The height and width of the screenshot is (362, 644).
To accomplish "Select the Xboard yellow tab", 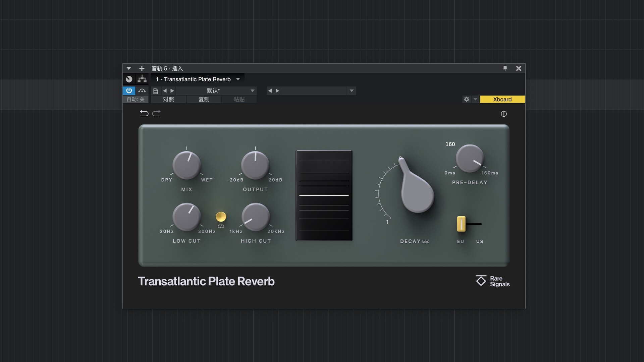I will click(502, 99).
